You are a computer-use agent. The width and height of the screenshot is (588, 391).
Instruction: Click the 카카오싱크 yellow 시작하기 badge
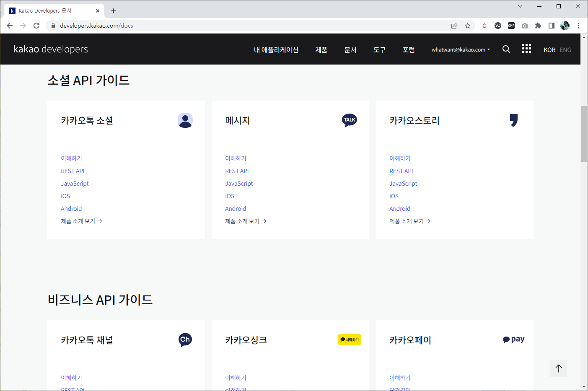point(350,339)
